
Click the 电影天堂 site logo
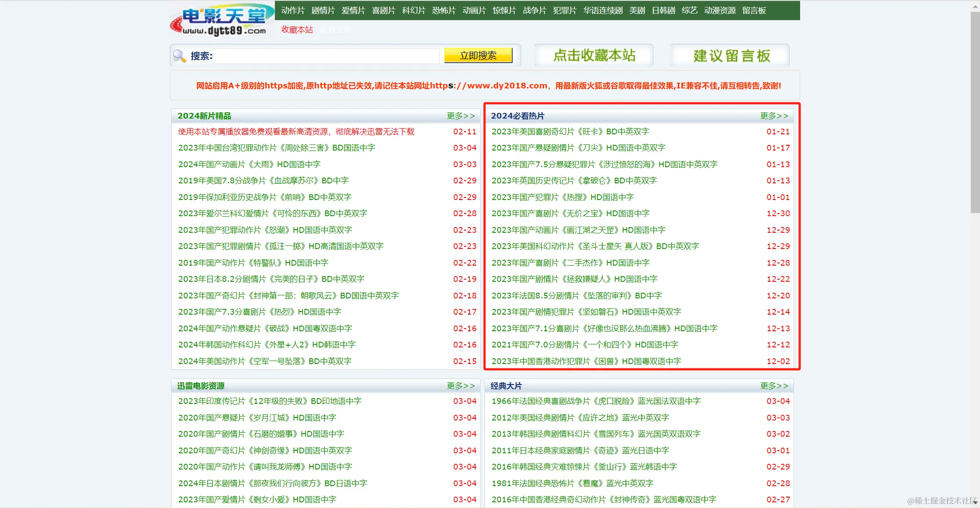(221, 21)
